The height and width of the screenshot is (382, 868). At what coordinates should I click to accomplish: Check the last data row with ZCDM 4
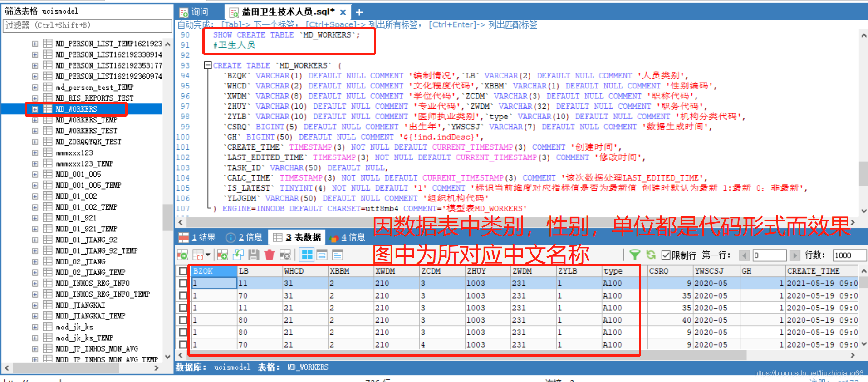183,344
